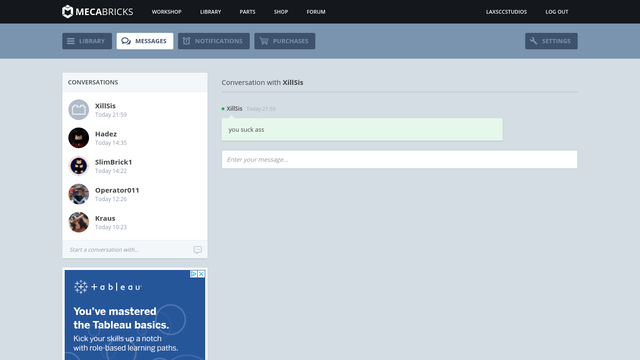Open the Notifications tab
The image size is (640, 360).
[x=213, y=41]
